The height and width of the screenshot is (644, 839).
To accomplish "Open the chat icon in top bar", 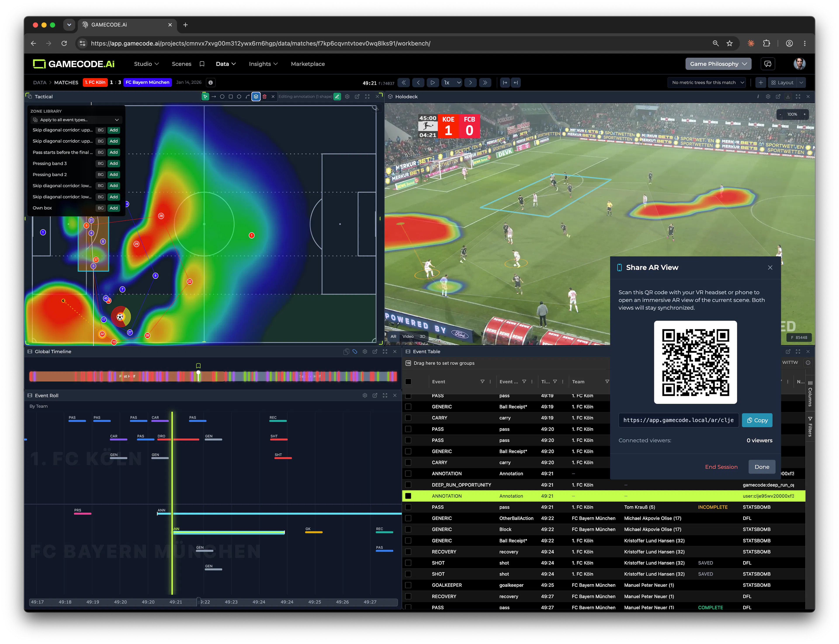I will (768, 64).
